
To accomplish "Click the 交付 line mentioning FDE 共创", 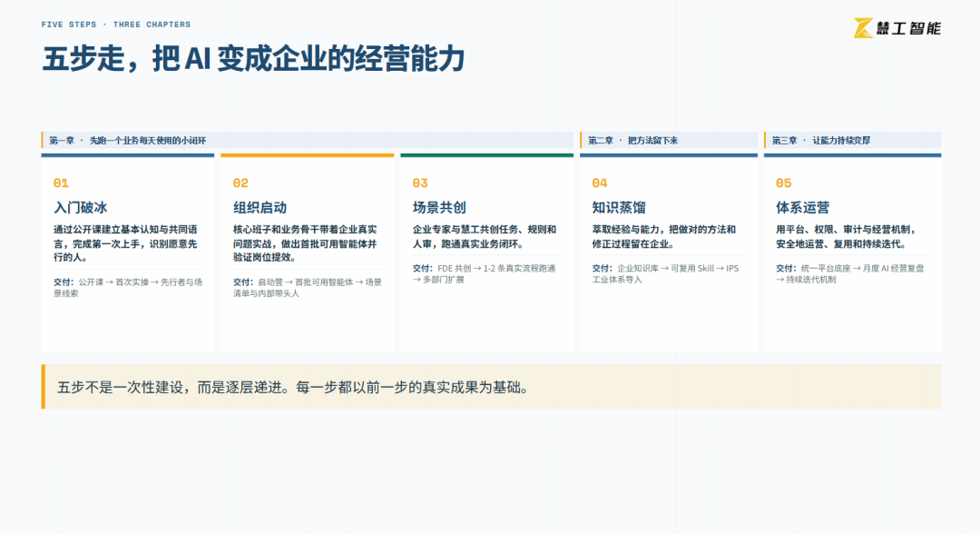I will coord(485,274).
